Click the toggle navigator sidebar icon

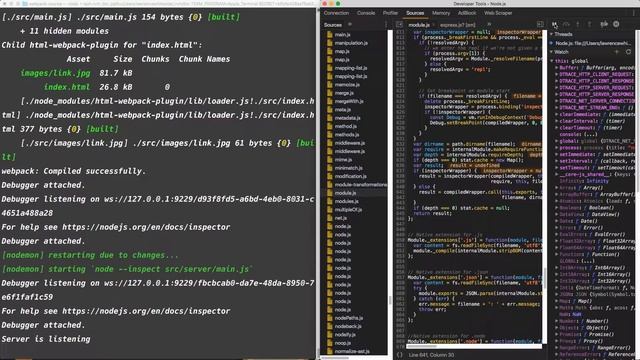[399, 24]
